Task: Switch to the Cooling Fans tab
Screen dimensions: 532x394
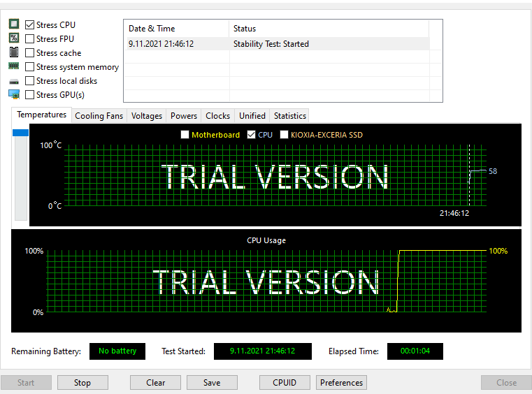Action: pos(99,116)
